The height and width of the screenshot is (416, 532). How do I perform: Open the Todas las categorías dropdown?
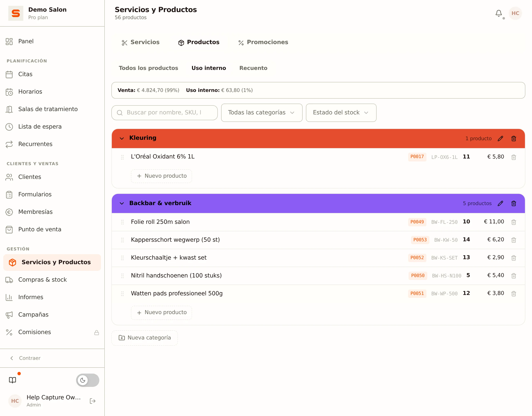pos(261,113)
